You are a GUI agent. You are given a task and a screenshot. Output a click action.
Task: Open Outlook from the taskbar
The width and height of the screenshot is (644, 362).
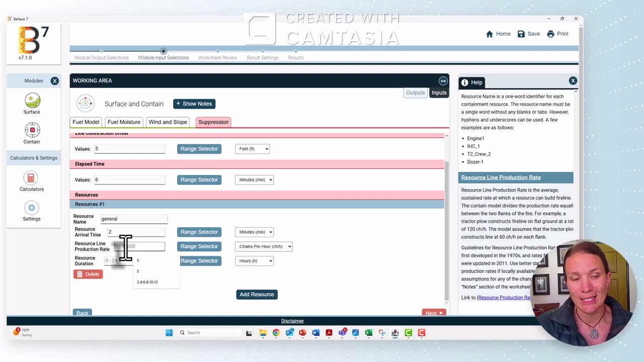(289, 332)
